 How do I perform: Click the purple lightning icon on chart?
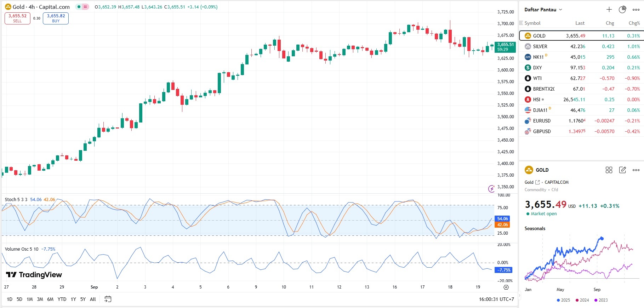pos(491,189)
